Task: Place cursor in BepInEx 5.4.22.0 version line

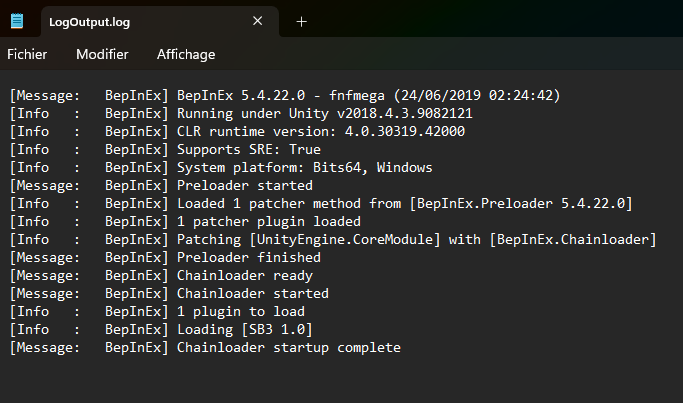Action: pyautogui.click(x=367, y=95)
